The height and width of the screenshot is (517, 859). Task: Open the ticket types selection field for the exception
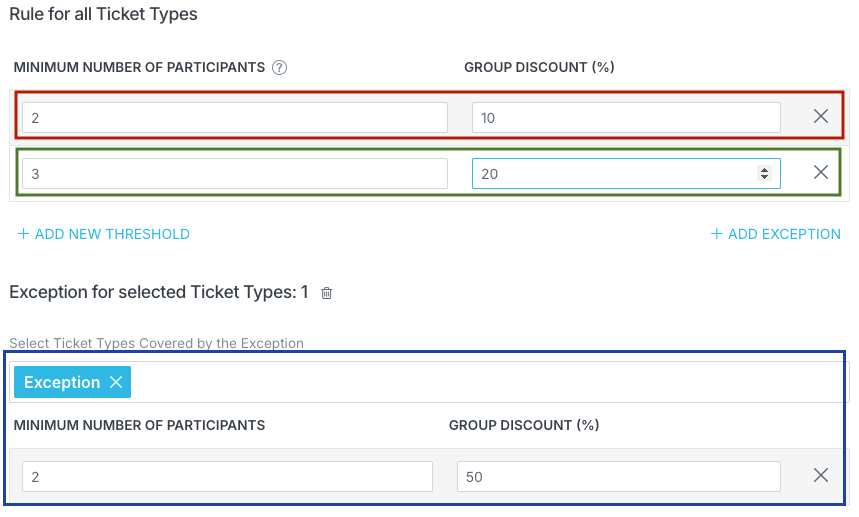tap(428, 382)
